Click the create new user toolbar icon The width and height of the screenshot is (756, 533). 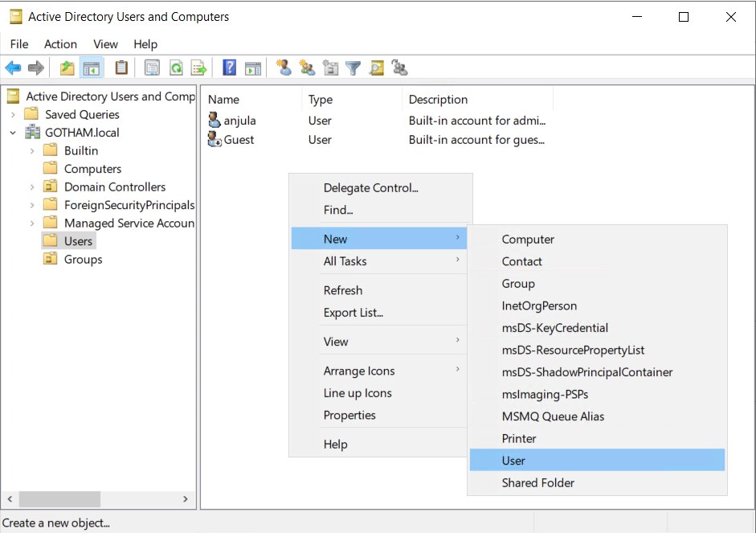284,68
